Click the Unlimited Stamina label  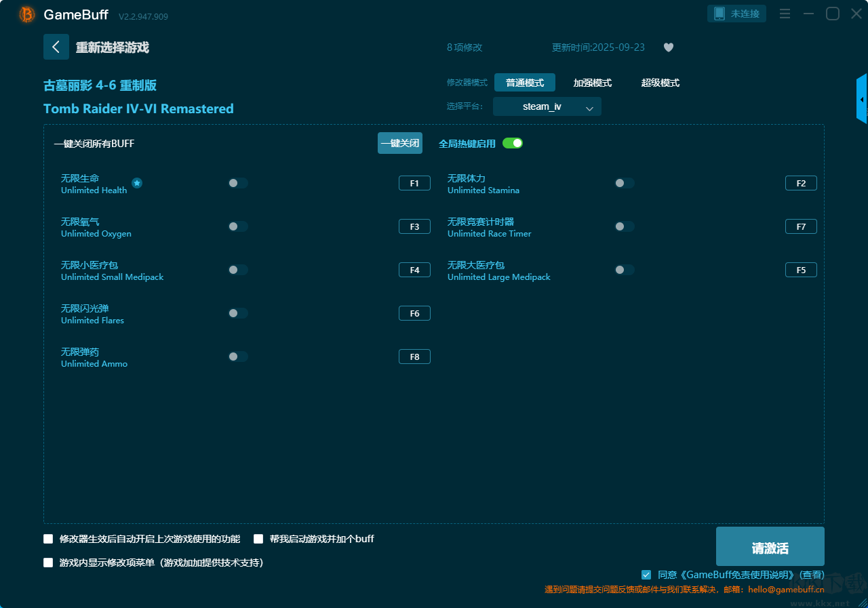(x=484, y=190)
